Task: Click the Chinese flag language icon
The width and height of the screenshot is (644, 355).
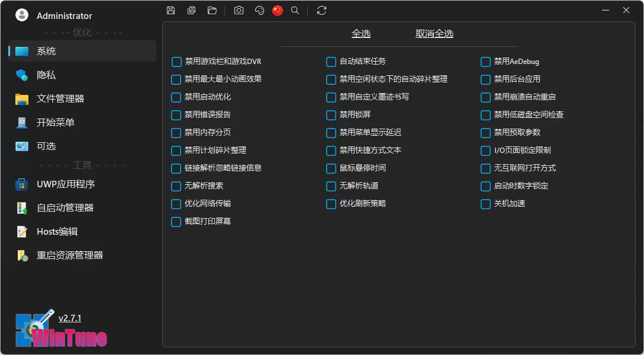Action: coord(277,10)
